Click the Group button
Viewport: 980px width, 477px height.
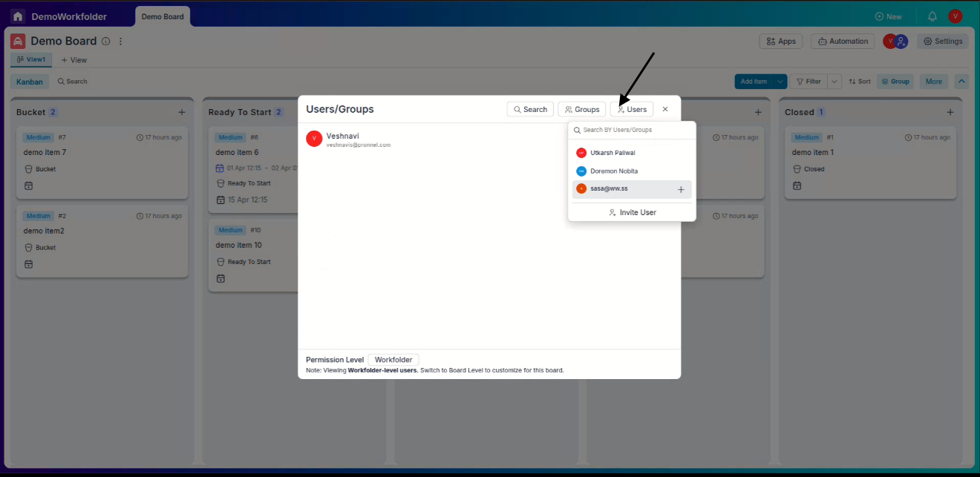(x=895, y=82)
